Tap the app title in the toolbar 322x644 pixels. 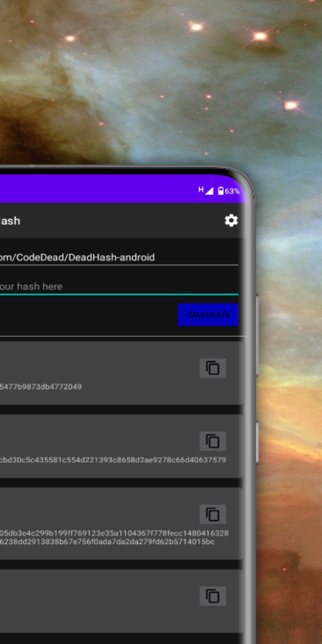point(10,221)
